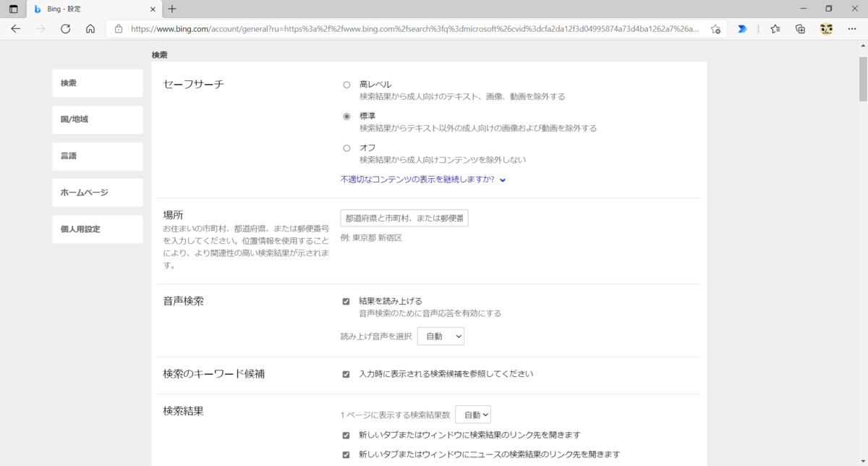
Task: Click the Bing favicon on the tab
Action: point(38,9)
